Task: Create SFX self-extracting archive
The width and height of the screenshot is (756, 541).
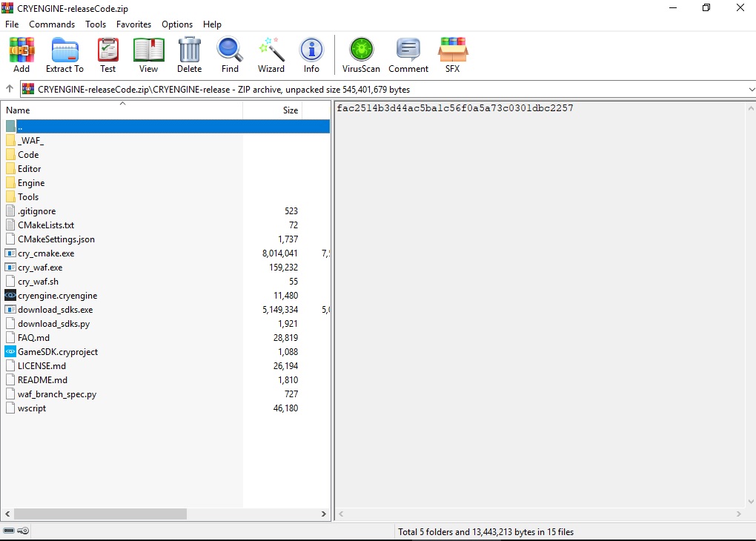Action: point(453,50)
